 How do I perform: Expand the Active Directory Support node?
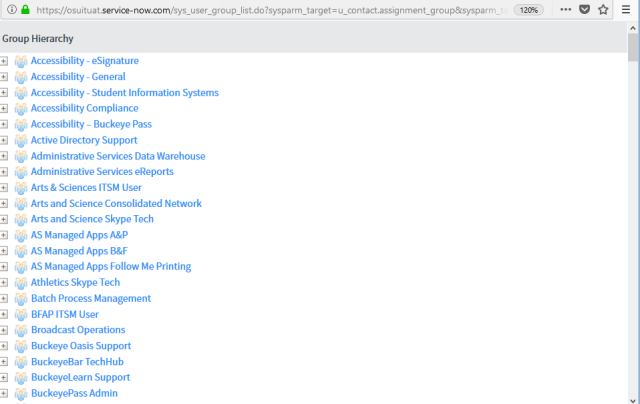pos(4,140)
